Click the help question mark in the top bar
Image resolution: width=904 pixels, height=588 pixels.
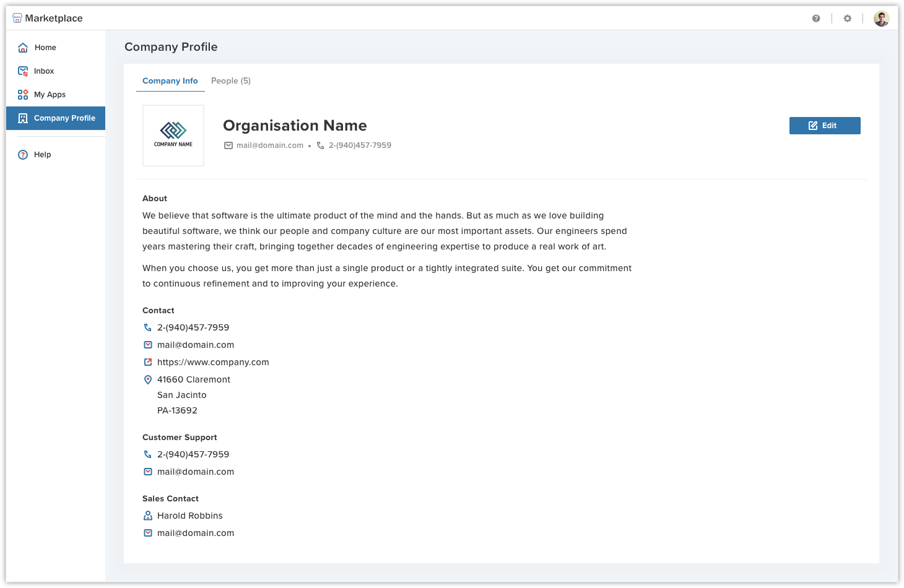(816, 18)
